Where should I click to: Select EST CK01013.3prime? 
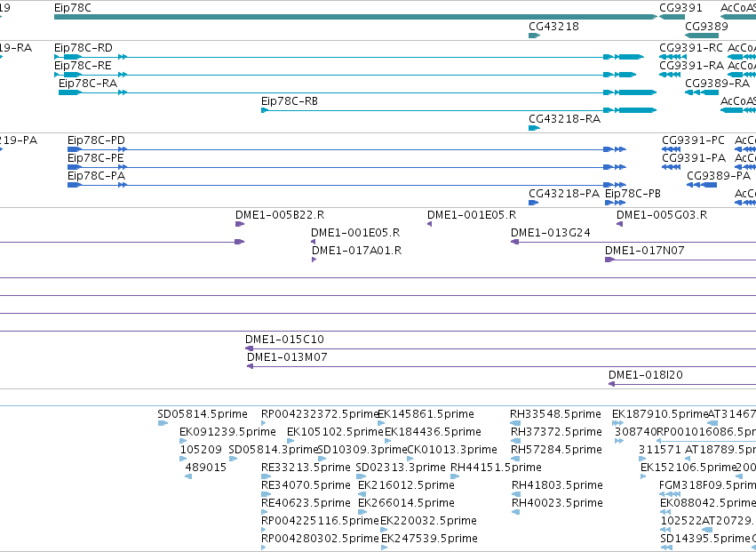pyautogui.click(x=452, y=450)
